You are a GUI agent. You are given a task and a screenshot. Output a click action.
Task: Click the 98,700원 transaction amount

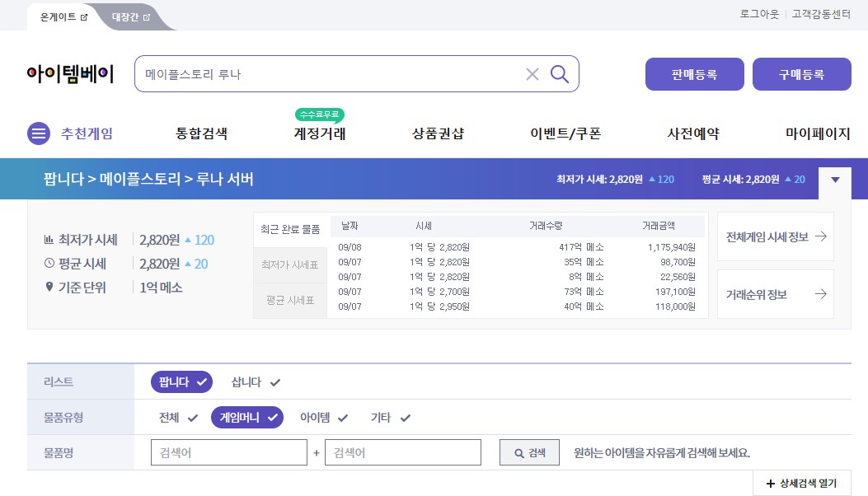click(678, 262)
